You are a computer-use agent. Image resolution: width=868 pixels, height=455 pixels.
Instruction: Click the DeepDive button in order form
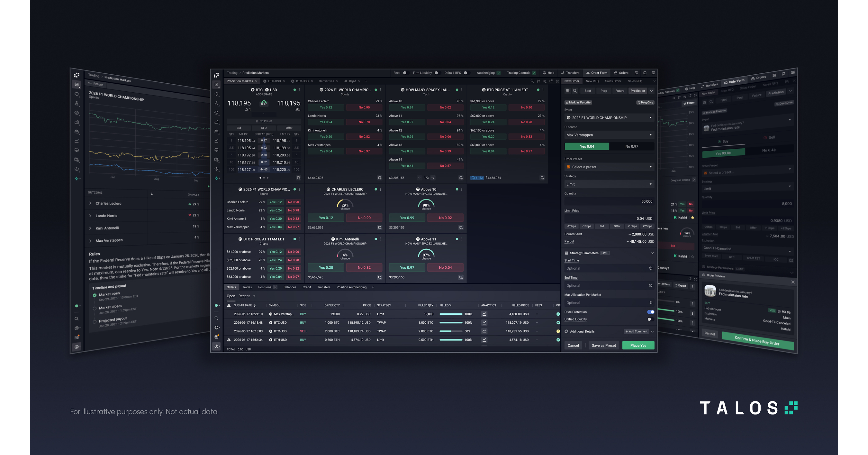(645, 103)
